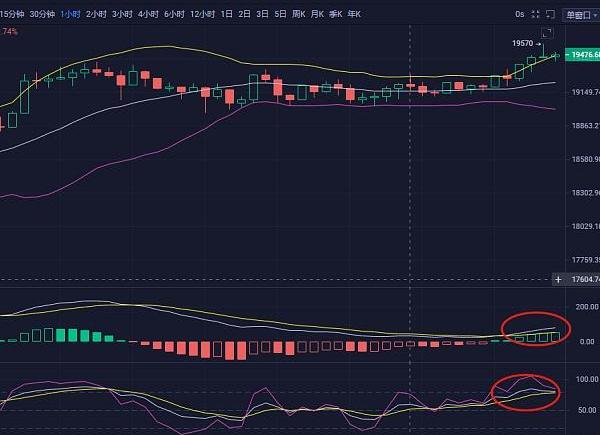This screenshot has width=600, height=435.
Task: Choose the 6小时 interval
Action: 173,14
